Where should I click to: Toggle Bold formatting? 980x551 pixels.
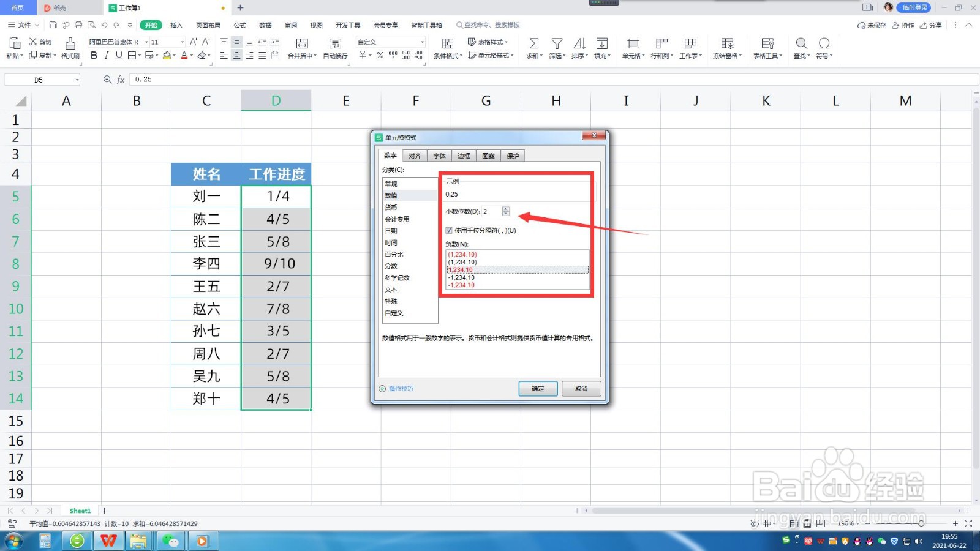click(x=94, y=56)
